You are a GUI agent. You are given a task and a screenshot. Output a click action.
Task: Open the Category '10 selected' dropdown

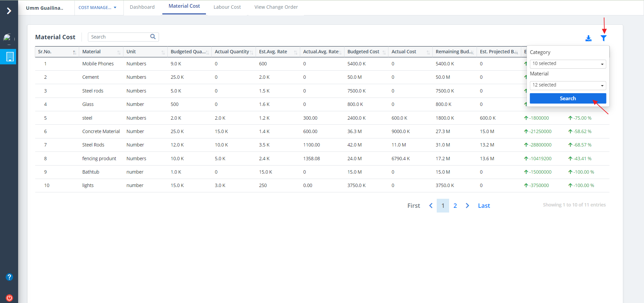click(568, 64)
